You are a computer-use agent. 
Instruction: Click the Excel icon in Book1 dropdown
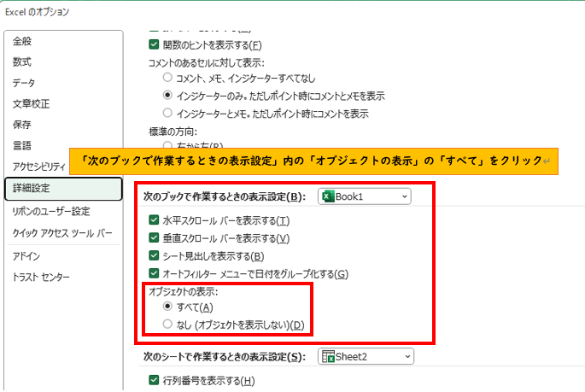point(328,196)
